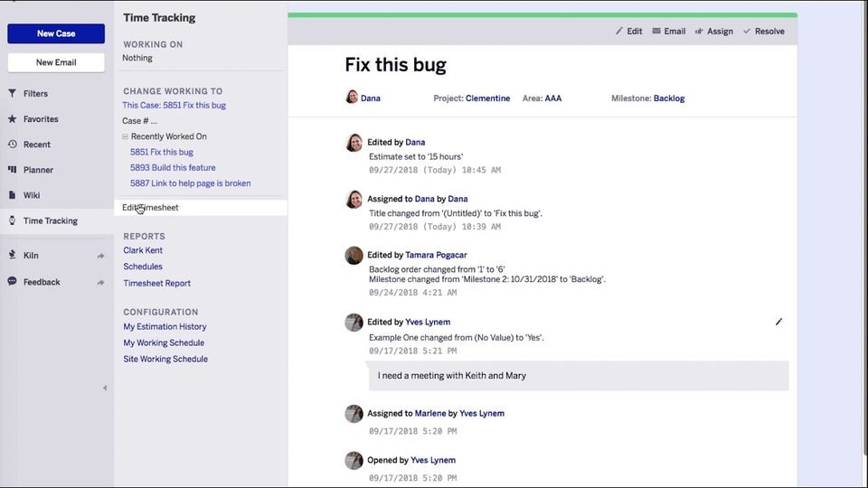Click the pointing hand icon beside Assign
Screen dimensions: 868x488
[699, 31]
